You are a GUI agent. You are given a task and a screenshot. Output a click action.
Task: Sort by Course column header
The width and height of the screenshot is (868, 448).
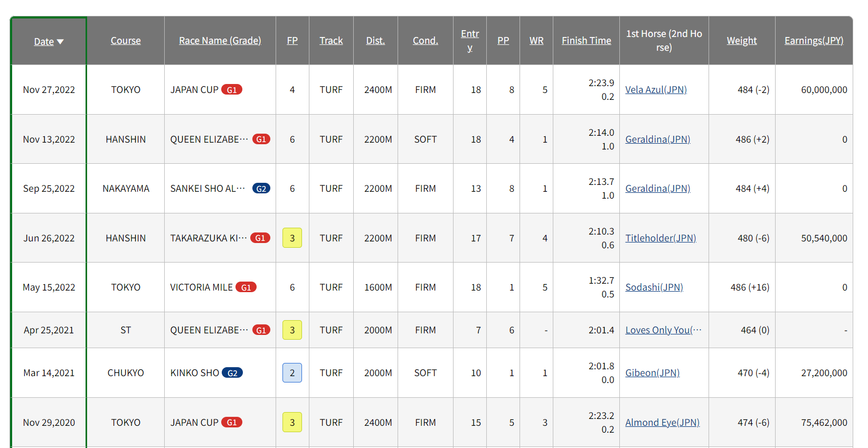[x=126, y=41]
